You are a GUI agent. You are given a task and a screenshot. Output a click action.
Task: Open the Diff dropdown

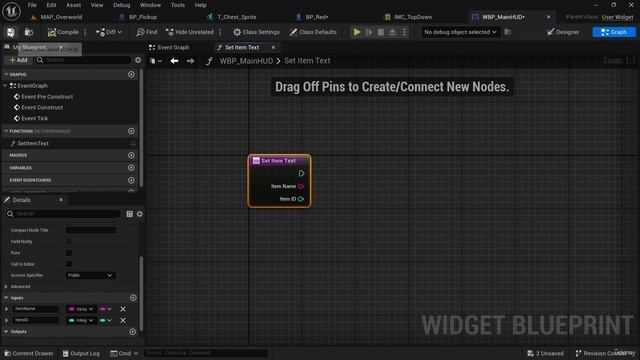(109, 32)
